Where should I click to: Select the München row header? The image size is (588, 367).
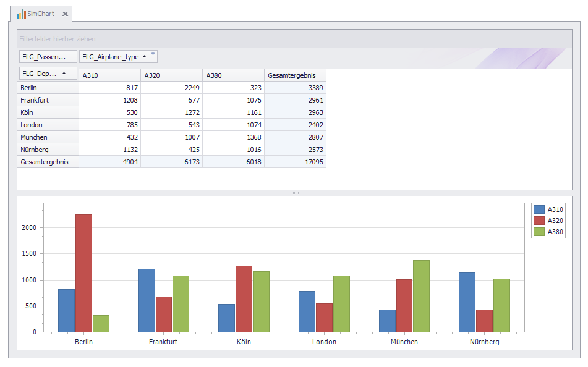click(48, 137)
